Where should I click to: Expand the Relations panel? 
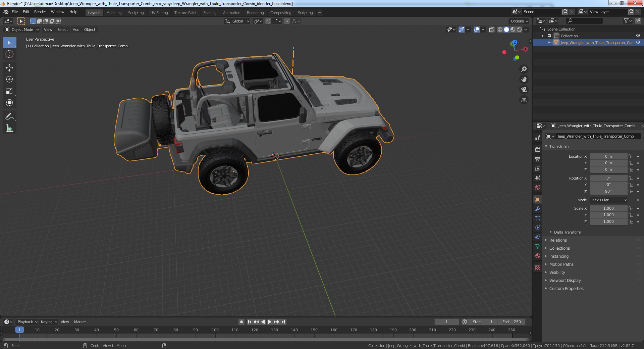tap(557, 240)
